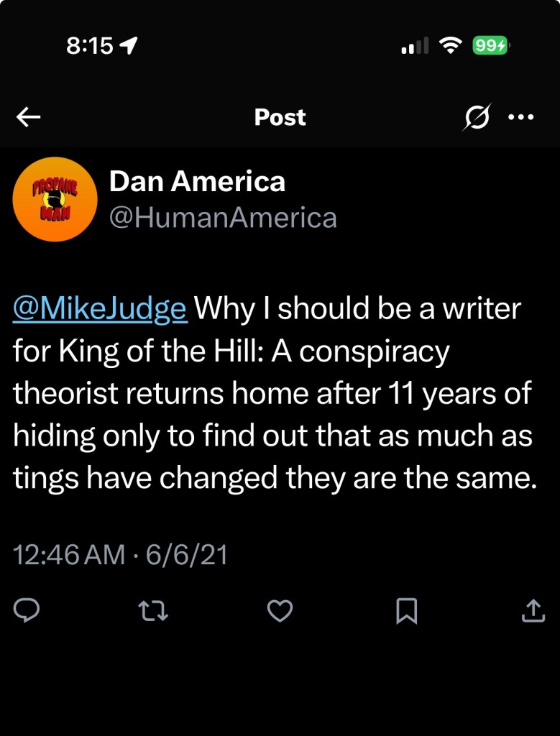Tap the location arrow in status bar

coord(129,46)
